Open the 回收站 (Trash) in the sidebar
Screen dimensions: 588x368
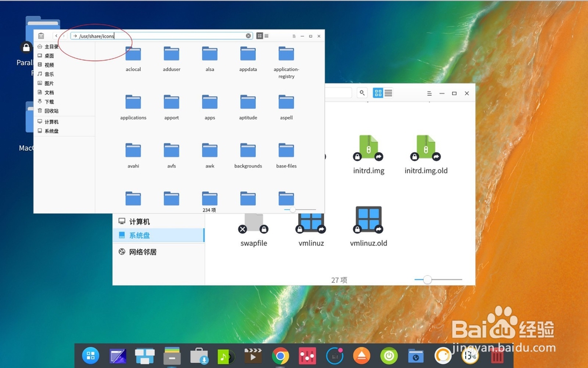point(51,112)
